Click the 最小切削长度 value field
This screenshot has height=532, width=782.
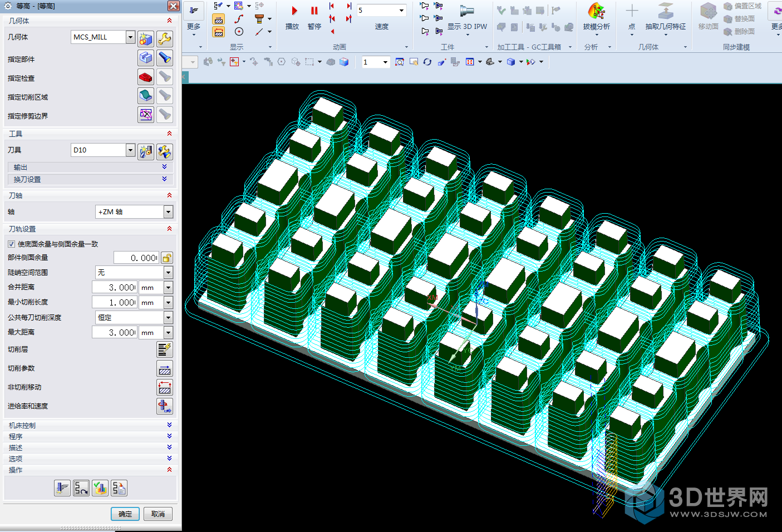point(115,302)
